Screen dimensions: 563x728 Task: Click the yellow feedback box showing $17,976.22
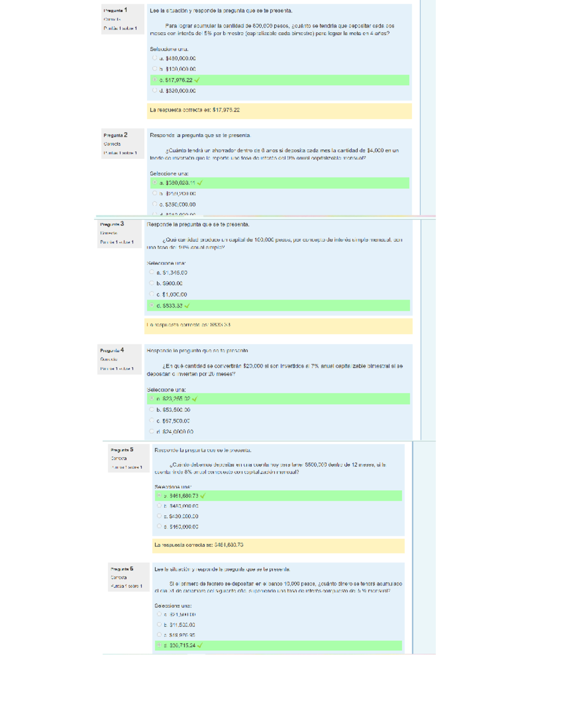[x=279, y=110]
